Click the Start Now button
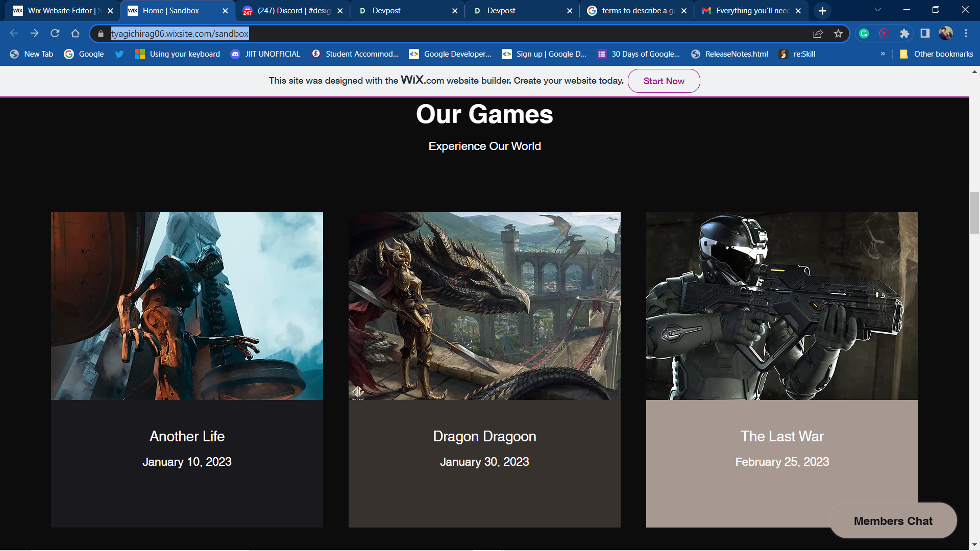Viewport: 980px width, 551px height. pos(664,81)
